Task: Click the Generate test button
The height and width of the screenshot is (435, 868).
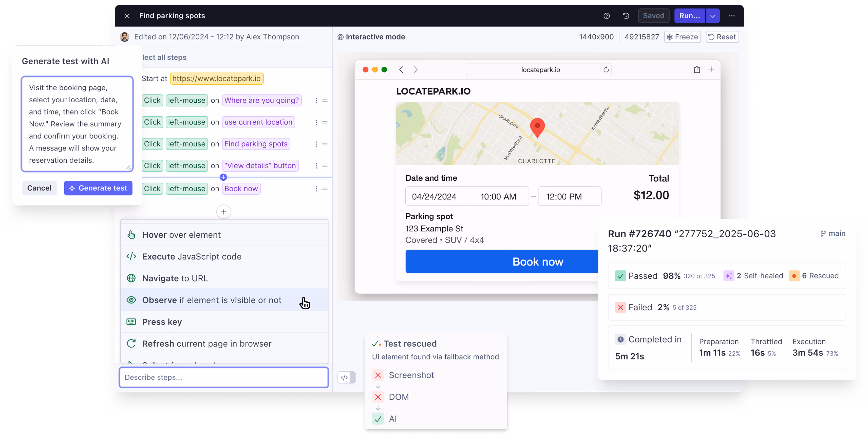Action: pos(98,188)
